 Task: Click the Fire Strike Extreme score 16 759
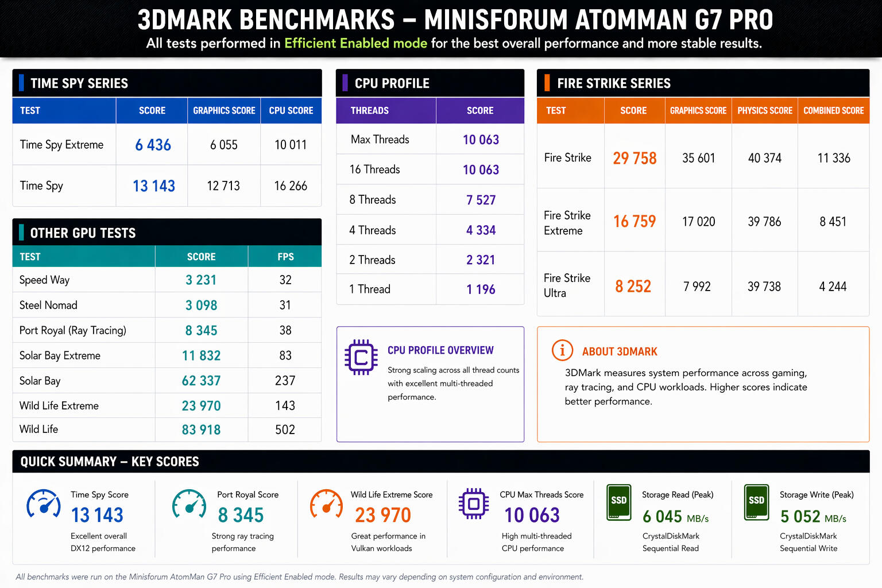coord(635,222)
